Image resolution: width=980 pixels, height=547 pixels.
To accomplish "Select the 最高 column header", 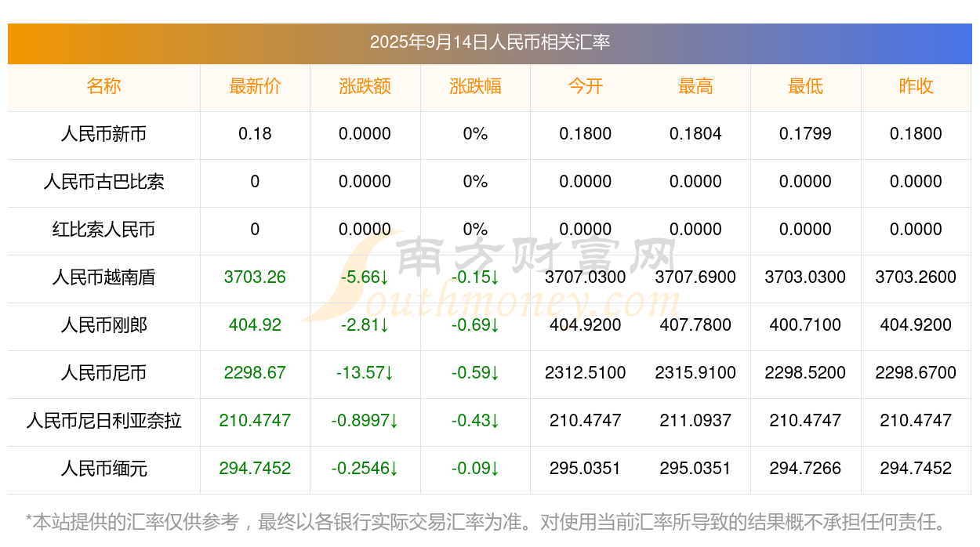I will (695, 86).
